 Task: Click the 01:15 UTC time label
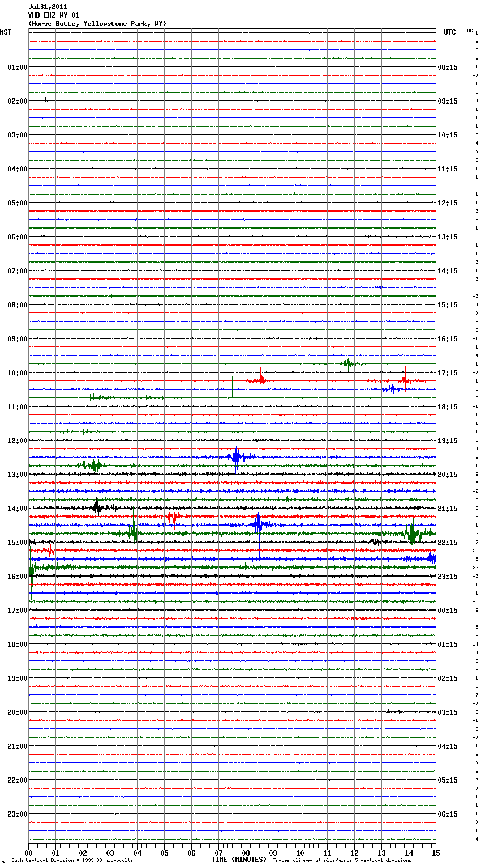(x=448, y=644)
